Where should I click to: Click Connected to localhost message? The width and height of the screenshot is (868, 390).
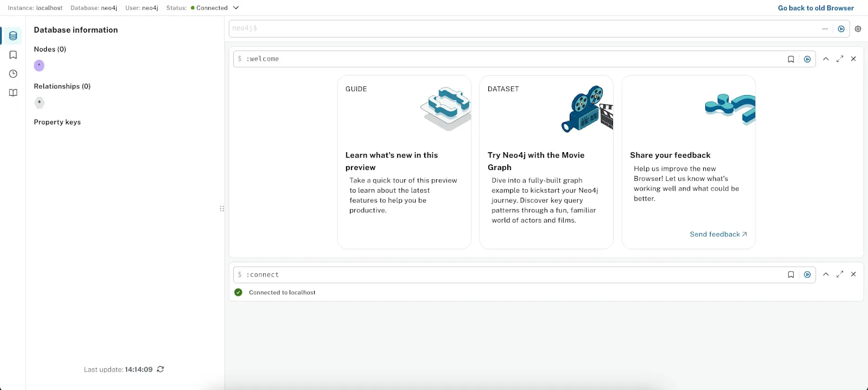coord(282,292)
